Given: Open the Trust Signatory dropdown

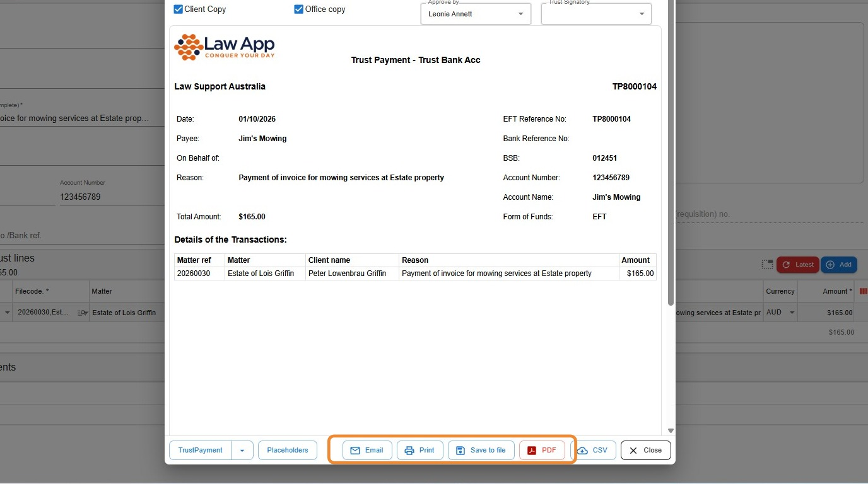Looking at the screenshot, I should pos(596,14).
